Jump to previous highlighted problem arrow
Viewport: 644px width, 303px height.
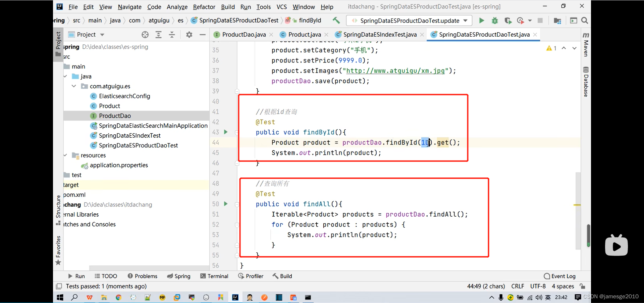click(564, 48)
